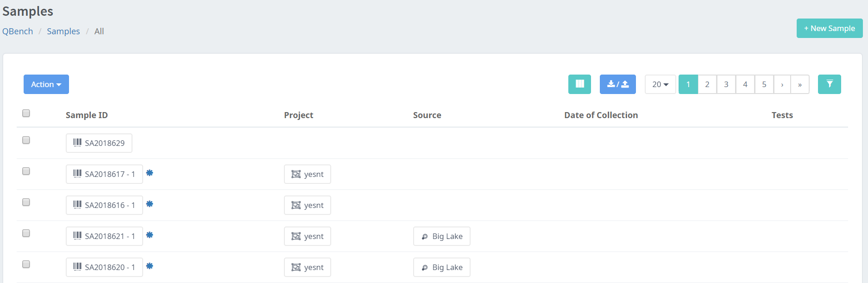Jump to page 5 in pagination
The height and width of the screenshot is (283, 868).
764,84
